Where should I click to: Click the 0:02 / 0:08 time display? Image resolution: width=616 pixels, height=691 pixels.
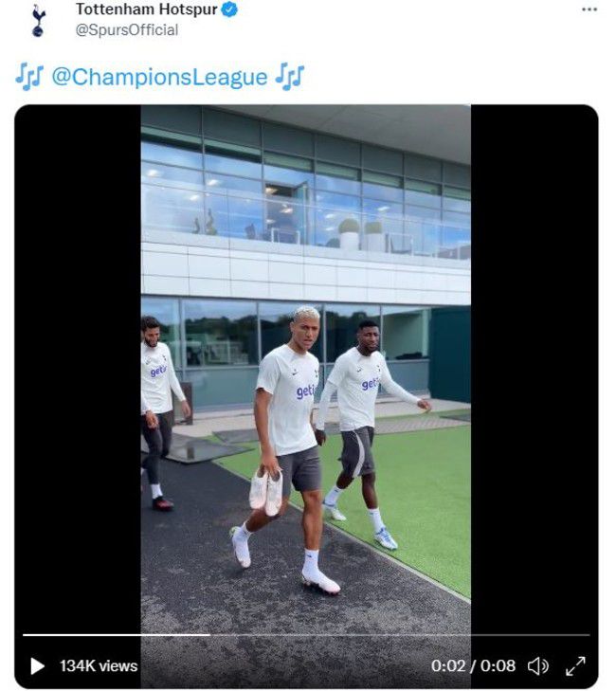(x=473, y=665)
